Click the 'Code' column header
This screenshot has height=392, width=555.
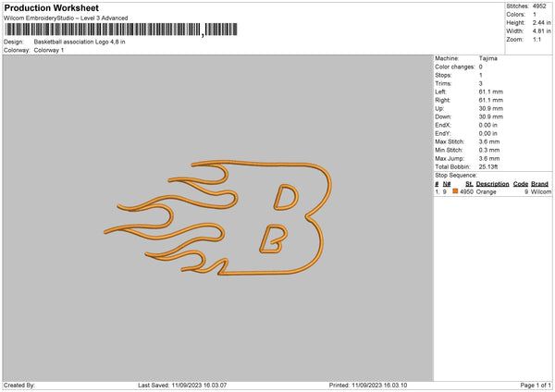(x=521, y=184)
